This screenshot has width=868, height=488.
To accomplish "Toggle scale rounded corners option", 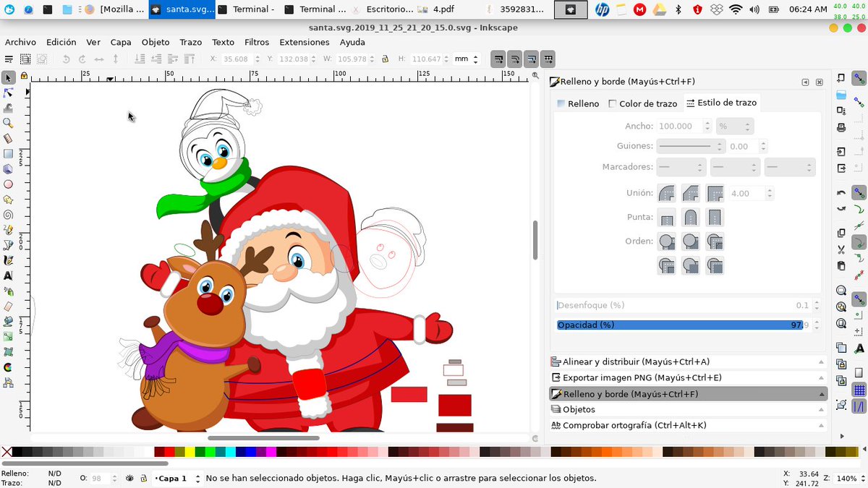I will (515, 59).
